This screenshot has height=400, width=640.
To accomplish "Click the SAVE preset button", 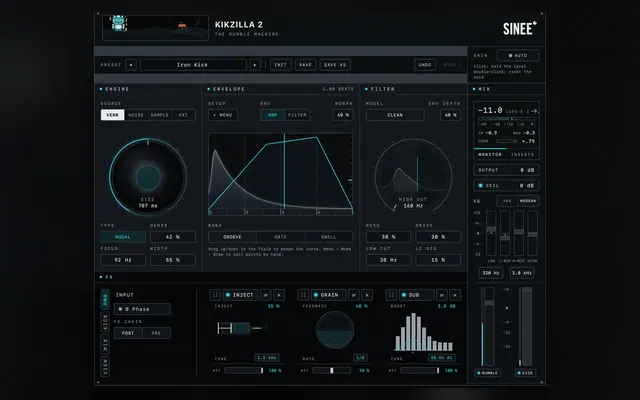I will coord(305,65).
